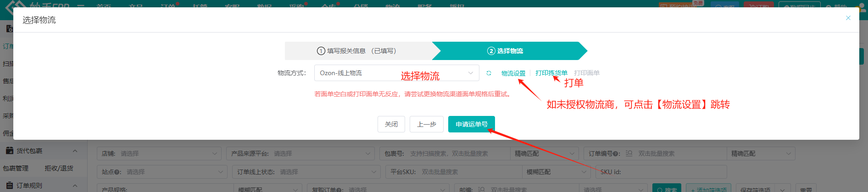
Task: Open the 物流方式 Ozon-线上物流 dropdown
Action: tap(396, 73)
